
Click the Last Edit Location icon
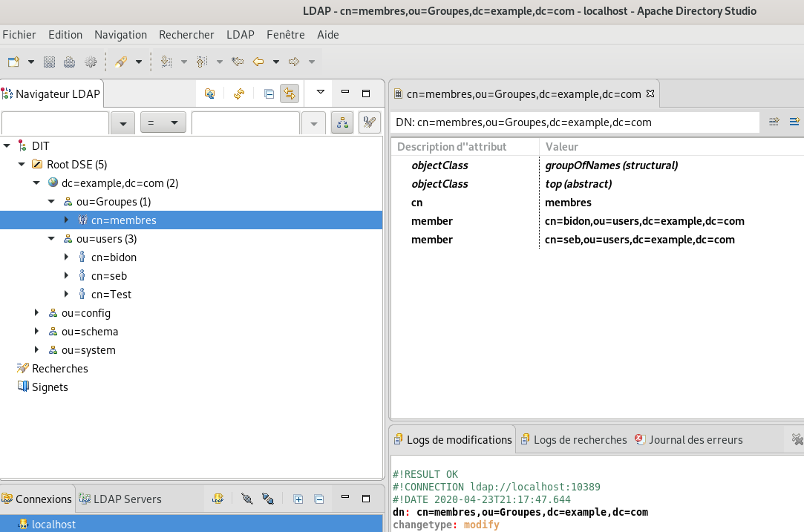[x=238, y=62]
